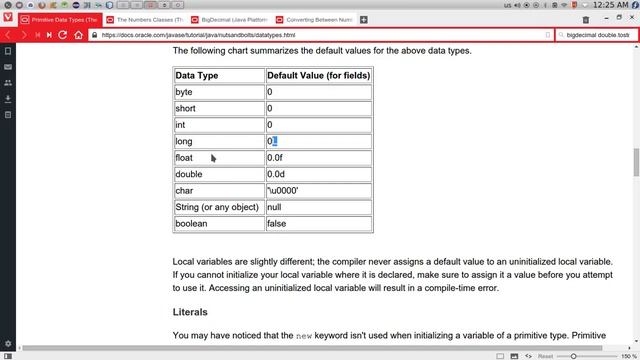Open Vivaldi settings gear

(x=8, y=344)
